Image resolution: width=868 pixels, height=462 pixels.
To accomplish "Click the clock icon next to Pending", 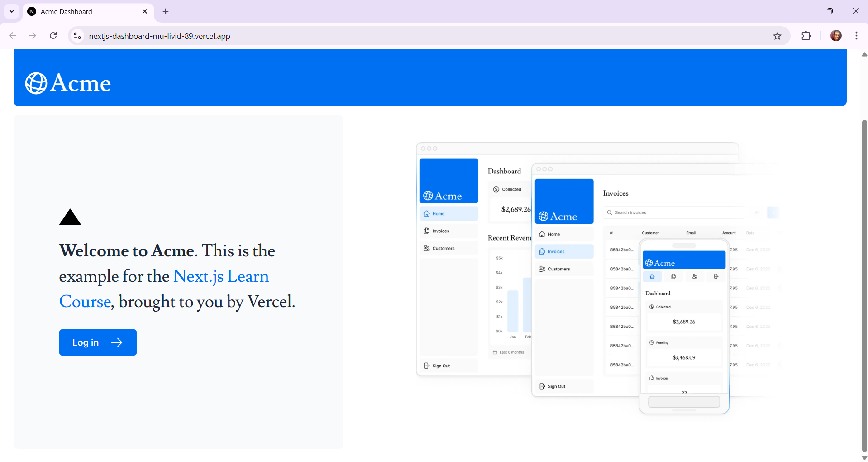I will pyautogui.click(x=651, y=342).
